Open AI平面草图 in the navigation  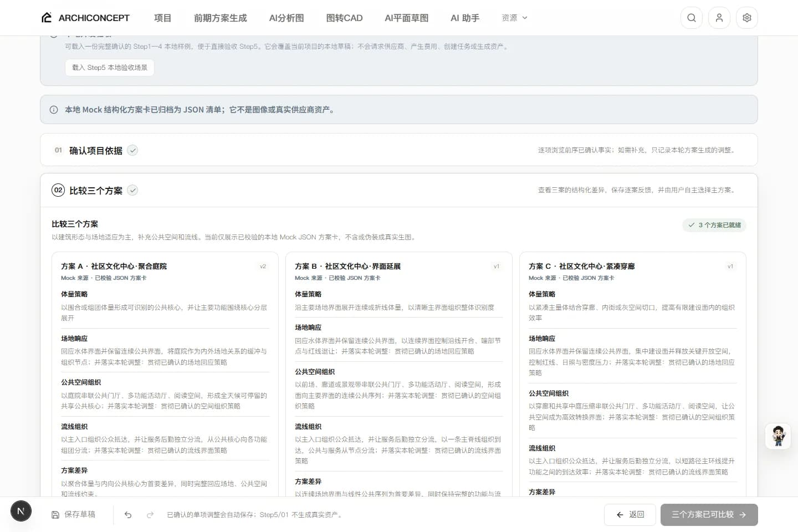pos(407,18)
